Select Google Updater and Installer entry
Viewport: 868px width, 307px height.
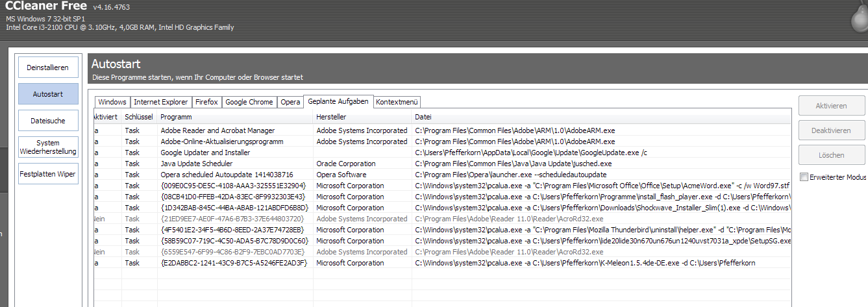(442, 153)
